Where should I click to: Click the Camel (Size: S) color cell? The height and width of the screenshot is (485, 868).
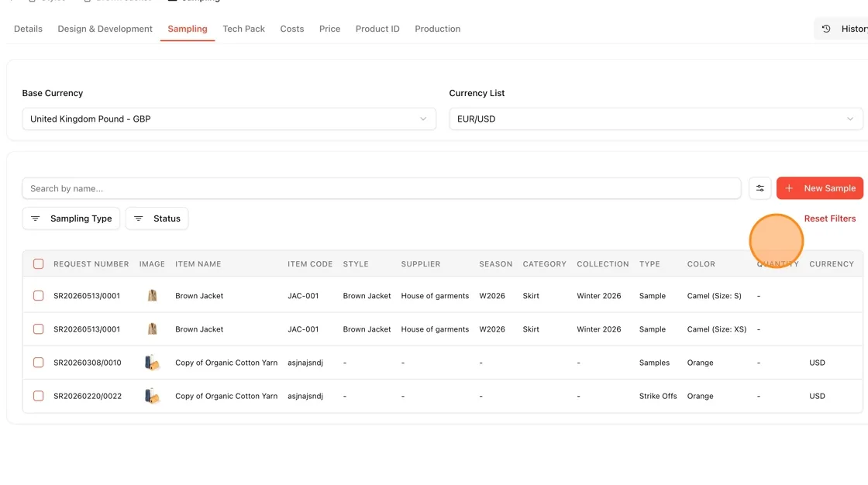click(714, 296)
